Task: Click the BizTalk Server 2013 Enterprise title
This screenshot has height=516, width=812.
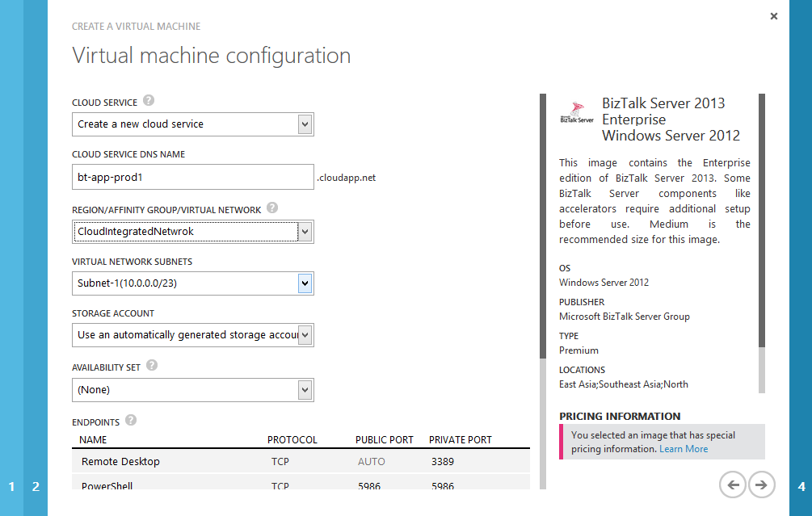Action: click(671, 119)
